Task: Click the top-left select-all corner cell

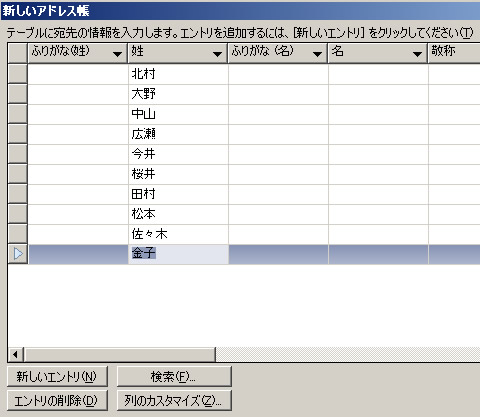Action: point(18,53)
